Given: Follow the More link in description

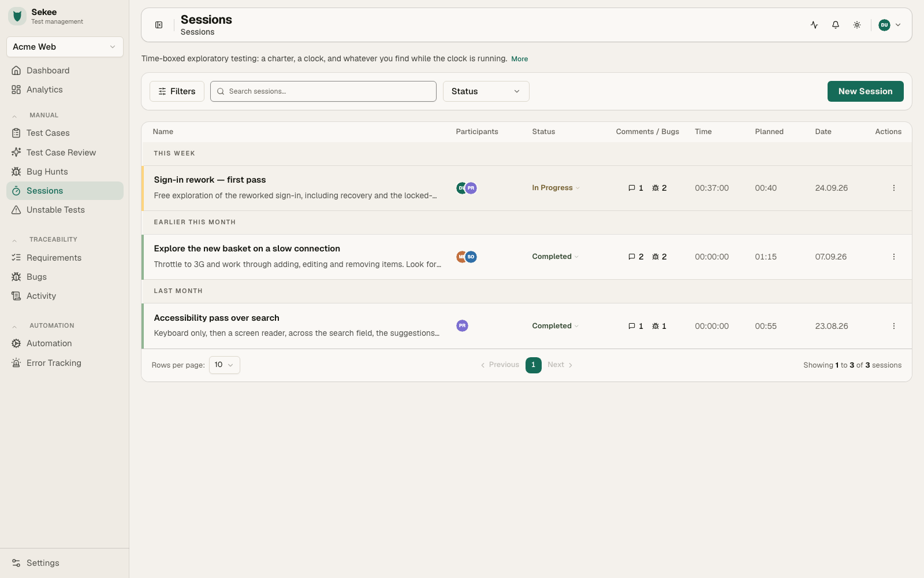Looking at the screenshot, I should [519, 59].
